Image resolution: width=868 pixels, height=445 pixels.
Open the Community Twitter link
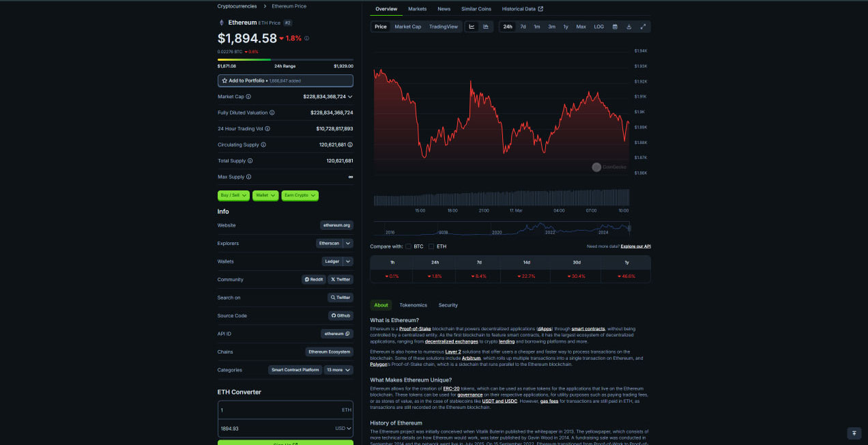point(341,279)
